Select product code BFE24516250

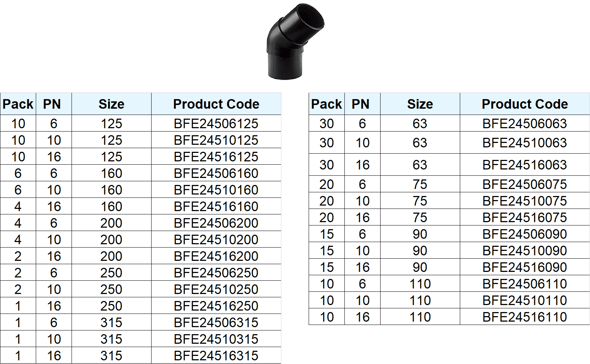coord(216,306)
